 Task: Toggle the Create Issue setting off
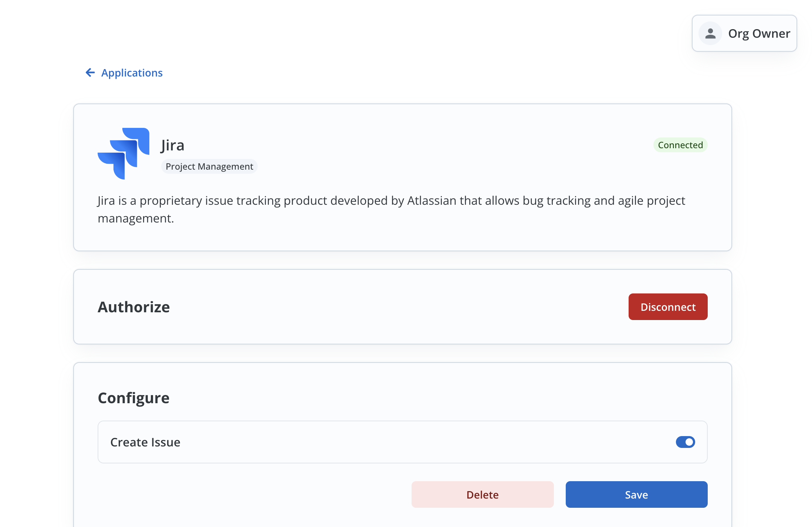pyautogui.click(x=685, y=442)
